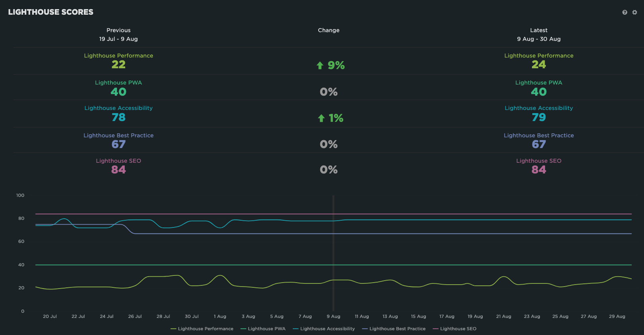Screen dimensions: 644x335
Task: Toggle Lighthouse Performance series in chart legend
Action: tap(202, 329)
